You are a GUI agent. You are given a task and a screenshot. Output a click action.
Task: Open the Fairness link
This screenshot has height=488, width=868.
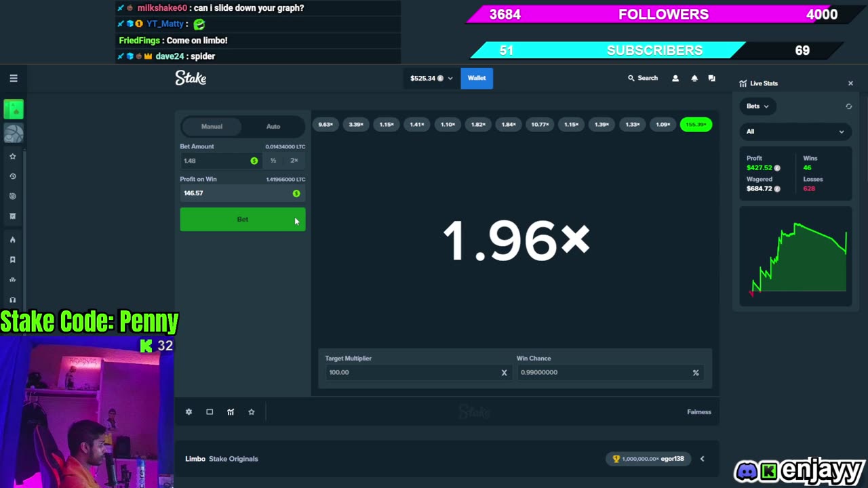coord(699,412)
